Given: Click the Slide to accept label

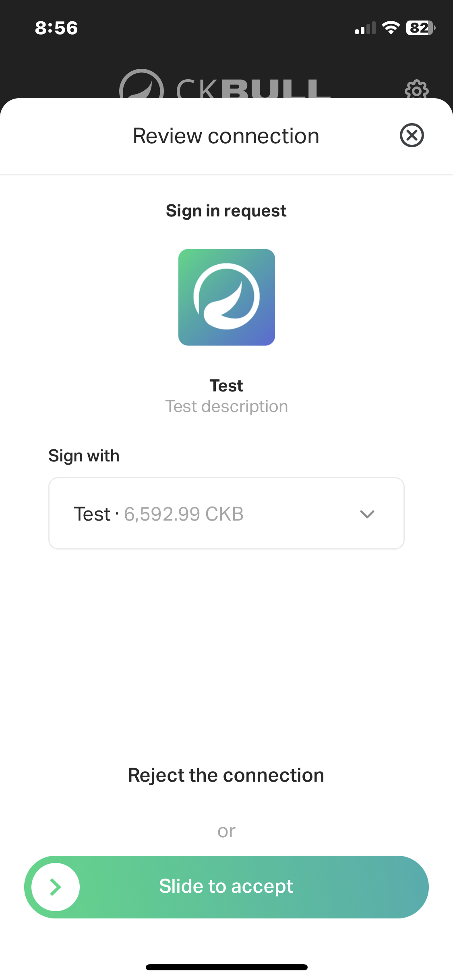Looking at the screenshot, I should click(x=226, y=886).
